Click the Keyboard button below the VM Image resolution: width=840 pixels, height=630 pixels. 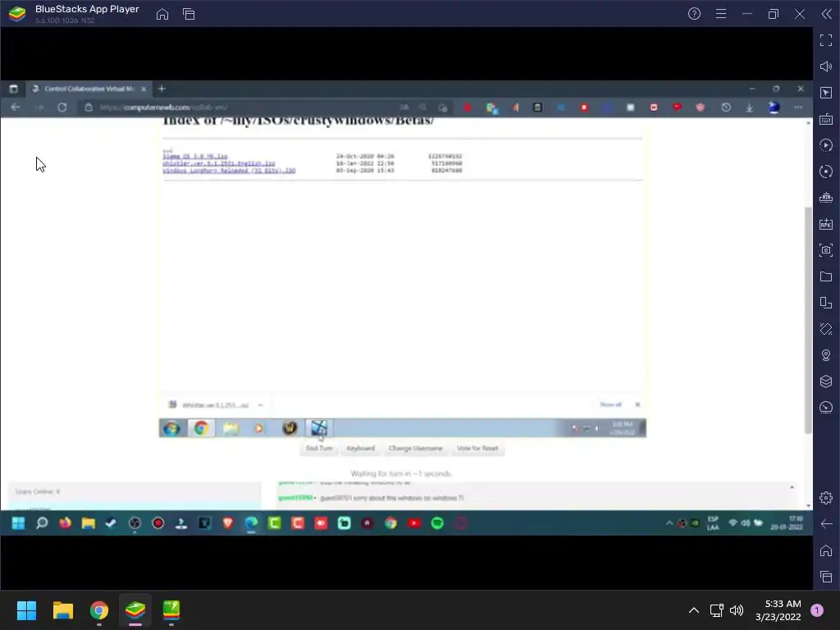pos(361,449)
